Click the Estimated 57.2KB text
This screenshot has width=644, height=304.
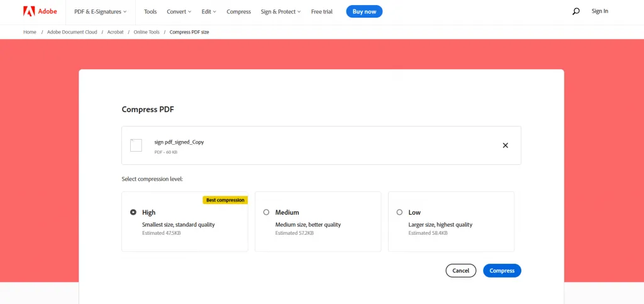click(294, 233)
